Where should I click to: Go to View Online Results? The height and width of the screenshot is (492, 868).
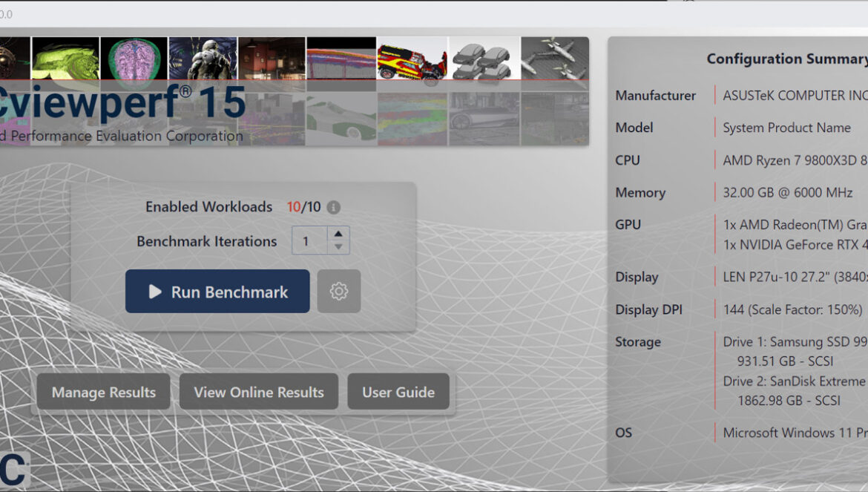258,392
